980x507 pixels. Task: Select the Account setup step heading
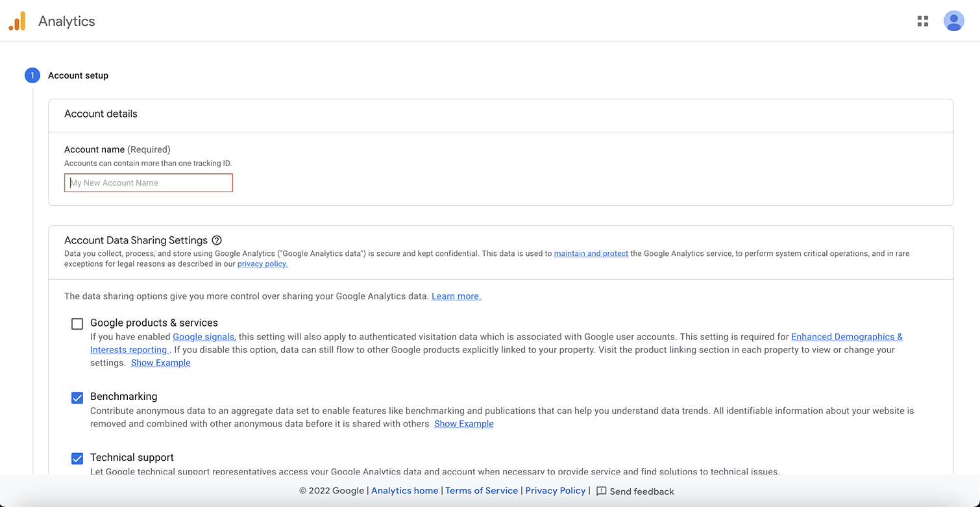pyautogui.click(x=78, y=75)
